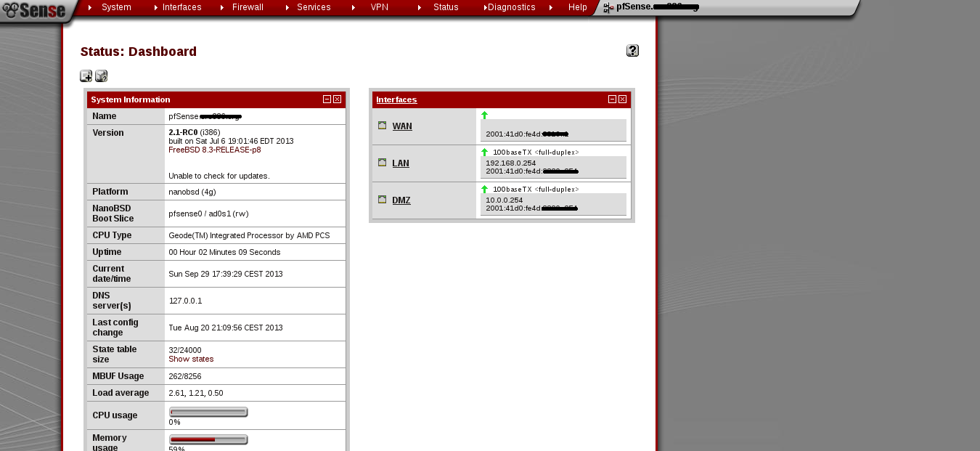Open the Help menu
Screen dimensions: 980x451
click(578, 7)
